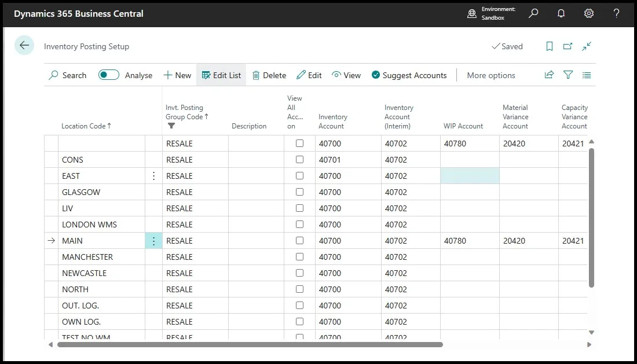
Task: Click scroll left arrow on horizontal scrollbar
Action: click(50, 344)
